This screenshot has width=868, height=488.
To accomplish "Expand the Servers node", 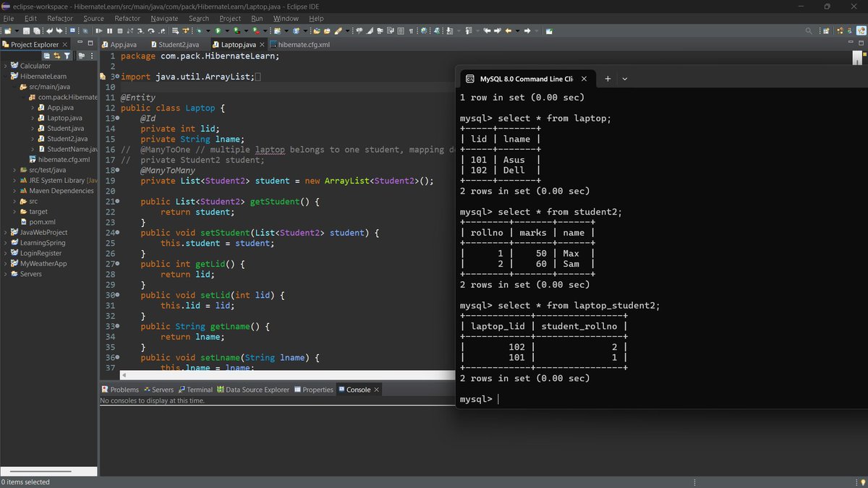I will click(6, 274).
